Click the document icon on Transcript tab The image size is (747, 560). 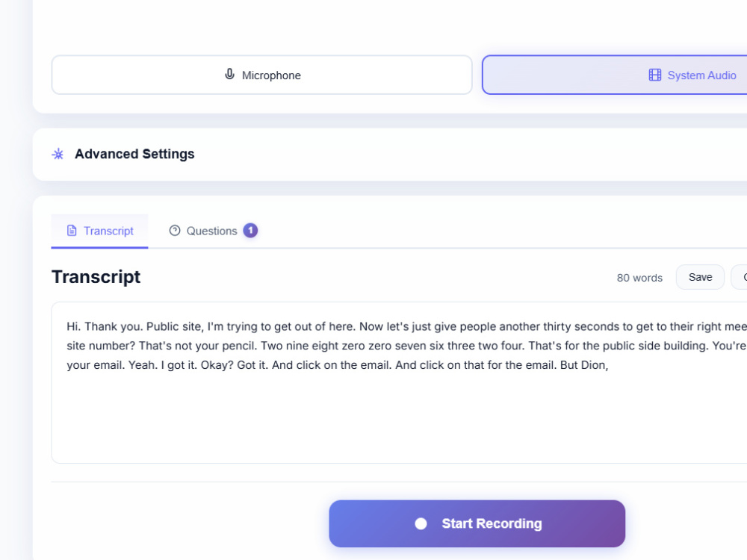[72, 231]
